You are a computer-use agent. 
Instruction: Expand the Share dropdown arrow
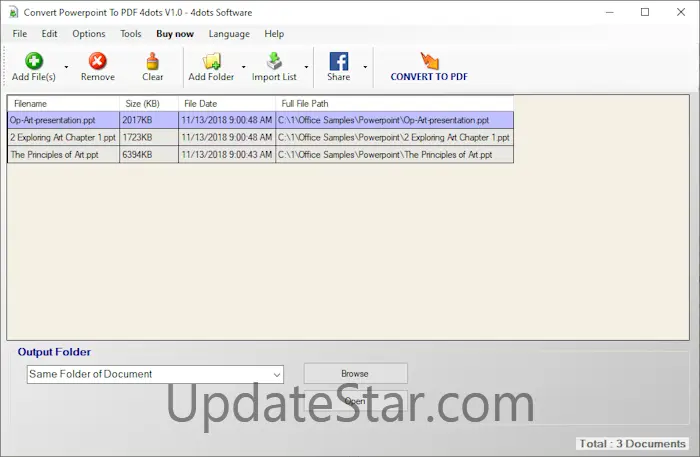[x=365, y=67]
